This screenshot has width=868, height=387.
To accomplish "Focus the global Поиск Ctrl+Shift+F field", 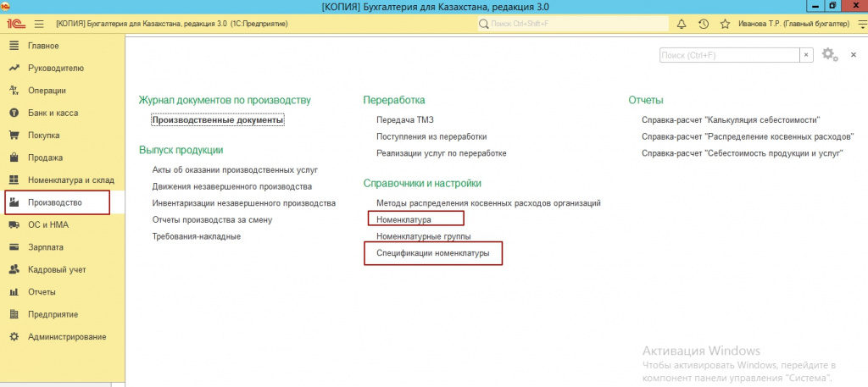I will [573, 25].
